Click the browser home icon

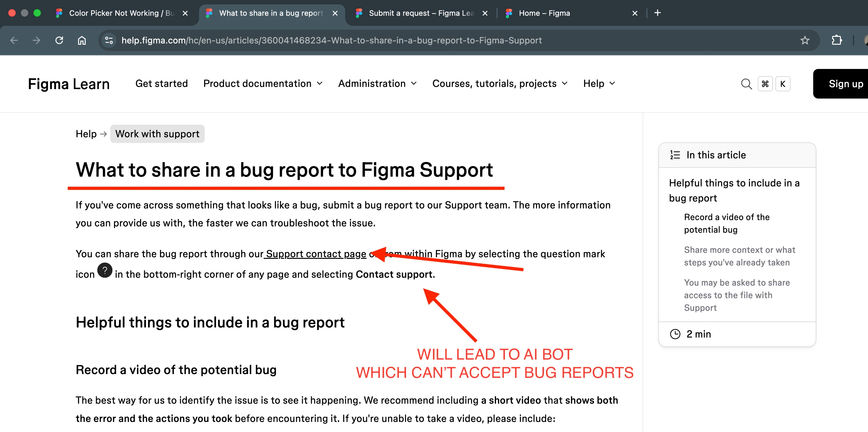pos(82,40)
